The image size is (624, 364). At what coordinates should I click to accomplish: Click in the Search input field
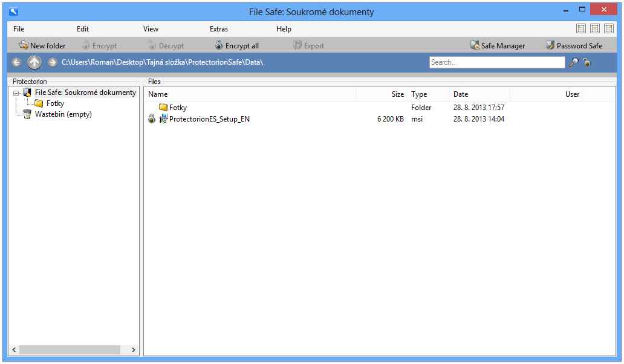(497, 62)
